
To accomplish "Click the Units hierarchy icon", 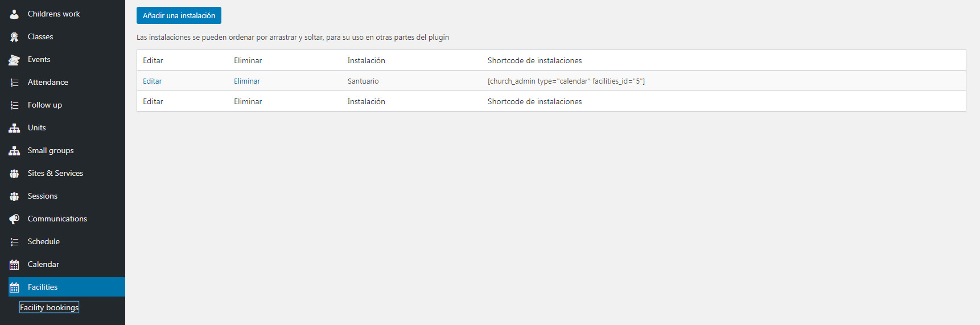I will [14, 128].
